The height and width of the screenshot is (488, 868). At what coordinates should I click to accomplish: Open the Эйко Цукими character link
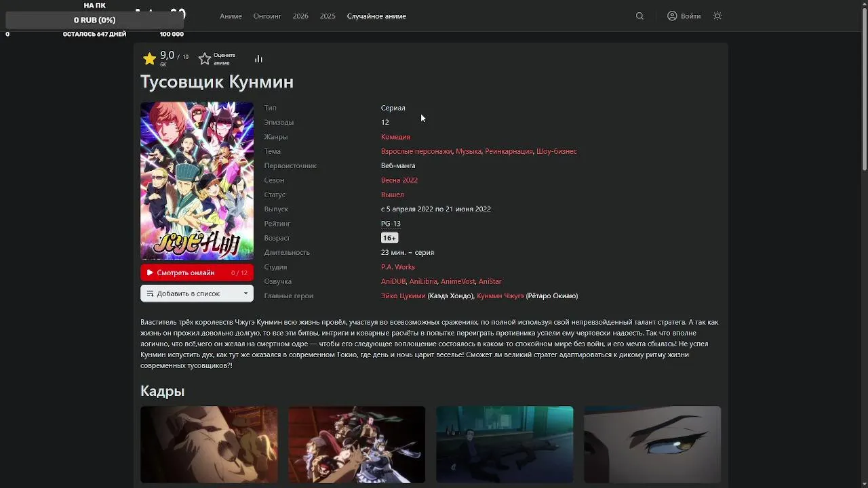coord(403,296)
